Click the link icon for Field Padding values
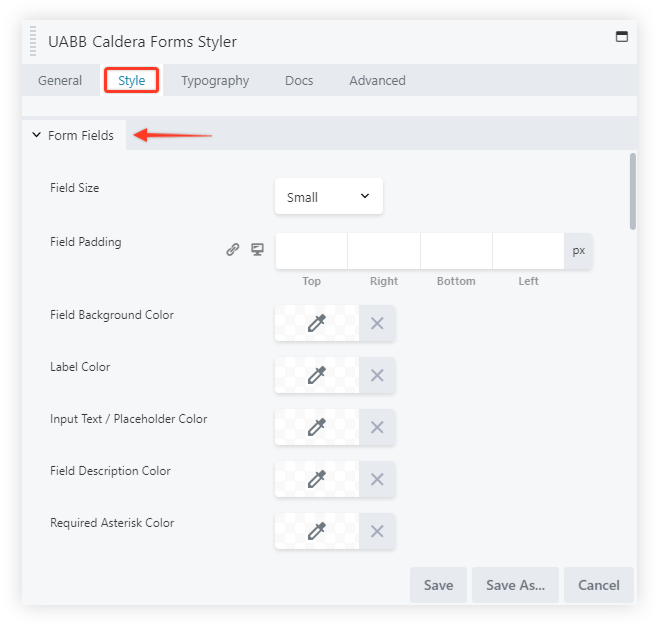The height and width of the screenshot is (624, 659). pos(232,250)
